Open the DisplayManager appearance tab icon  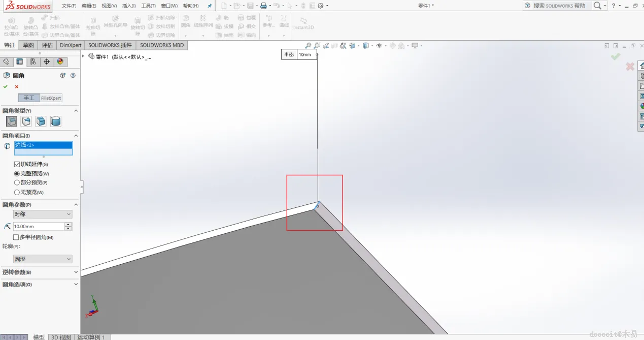point(60,61)
